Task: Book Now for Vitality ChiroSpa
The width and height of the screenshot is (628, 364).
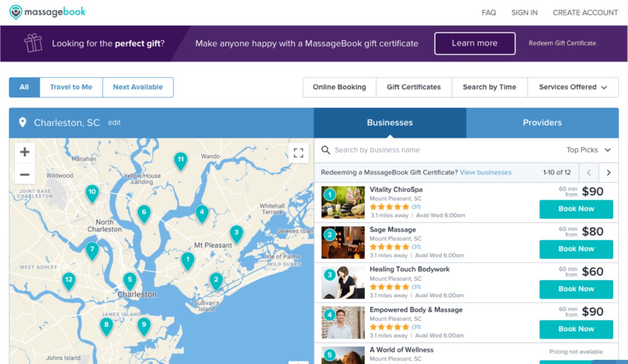Action: click(576, 209)
